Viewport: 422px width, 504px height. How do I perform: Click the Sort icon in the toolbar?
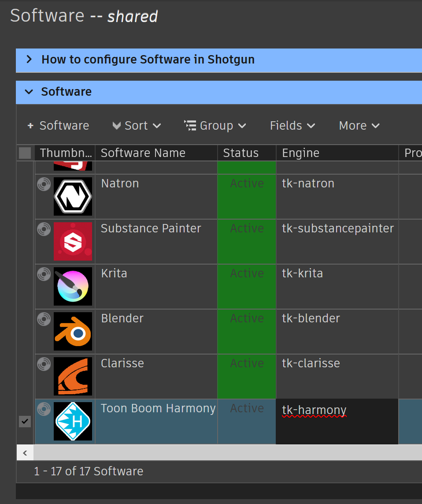[x=117, y=126]
